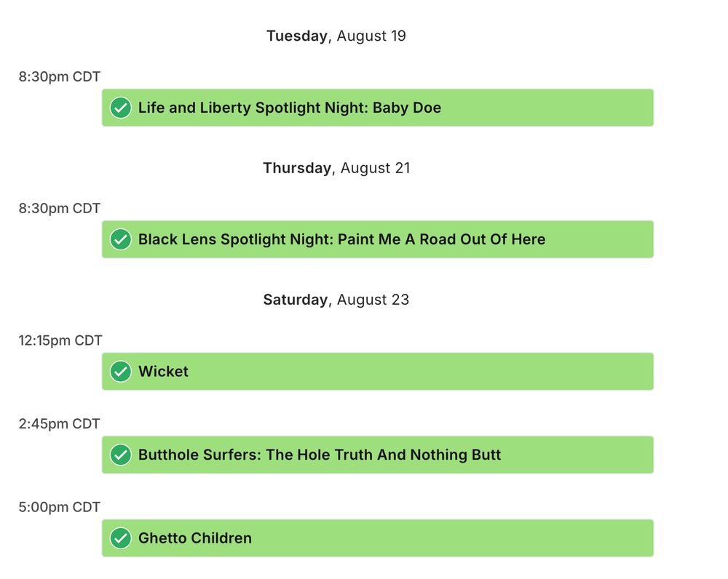Uncheck the Butthole Surfers event checkmark
The height and width of the screenshot is (579, 728).
pos(120,455)
